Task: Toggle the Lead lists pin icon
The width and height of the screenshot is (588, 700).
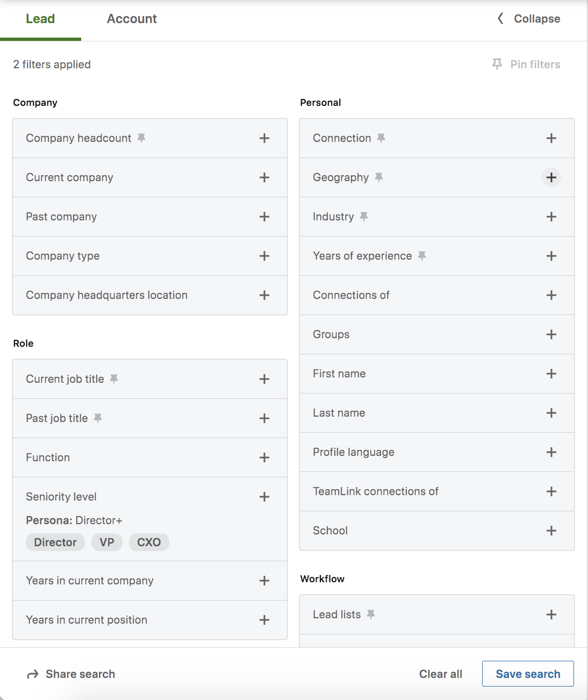Action: click(371, 615)
